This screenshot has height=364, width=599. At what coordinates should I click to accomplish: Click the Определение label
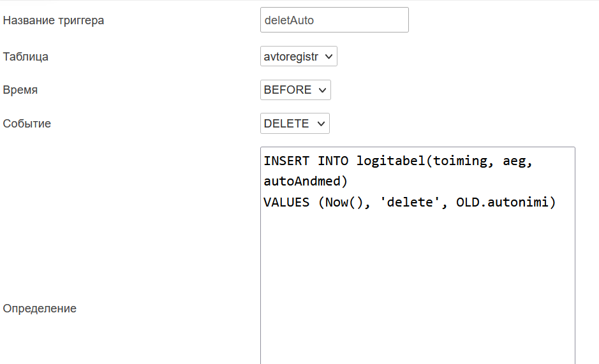click(x=40, y=309)
